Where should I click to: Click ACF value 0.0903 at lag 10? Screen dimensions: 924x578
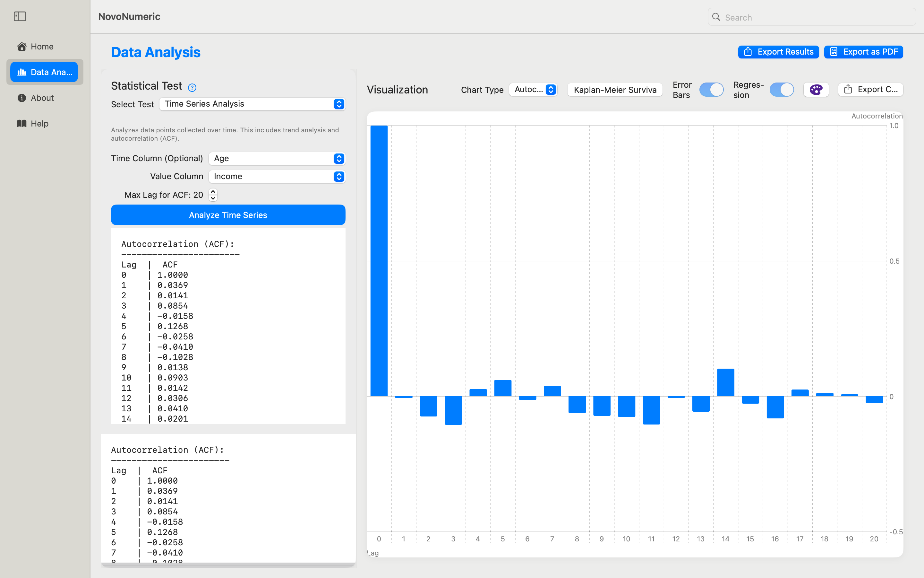point(173,378)
